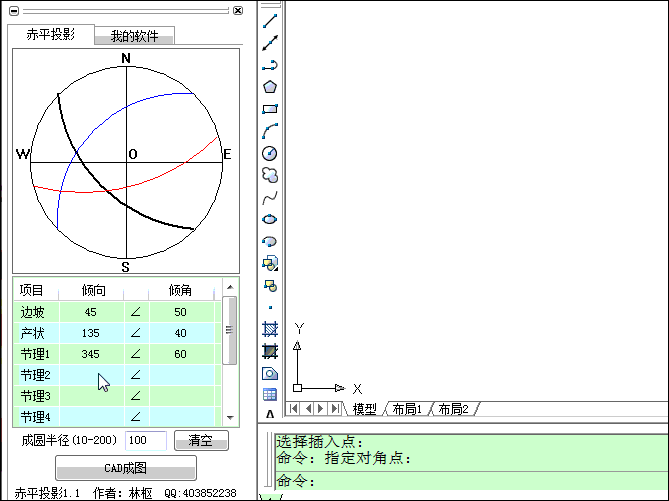The height and width of the screenshot is (501, 669).
Task: Select the Polyline tool
Action: [270, 65]
